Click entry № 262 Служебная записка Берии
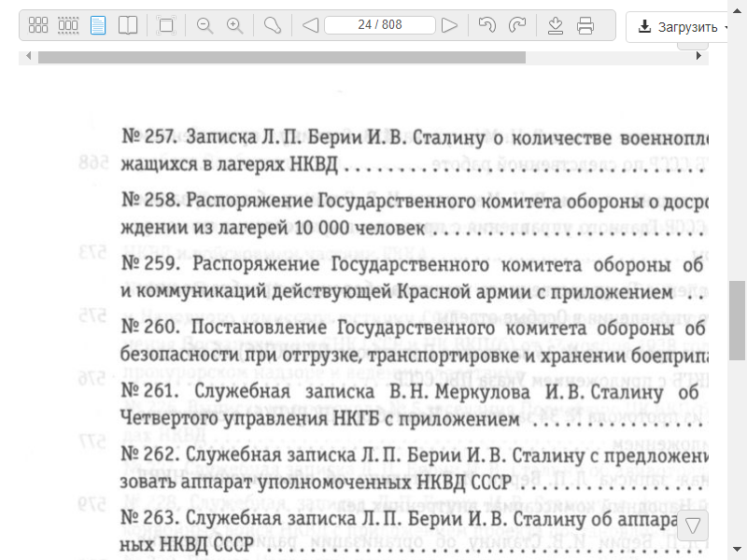The height and width of the screenshot is (560, 747). pos(415,455)
